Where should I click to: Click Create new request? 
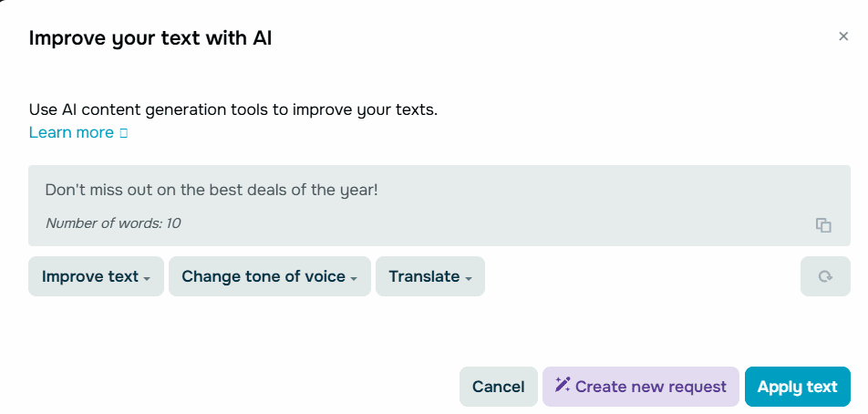click(640, 387)
